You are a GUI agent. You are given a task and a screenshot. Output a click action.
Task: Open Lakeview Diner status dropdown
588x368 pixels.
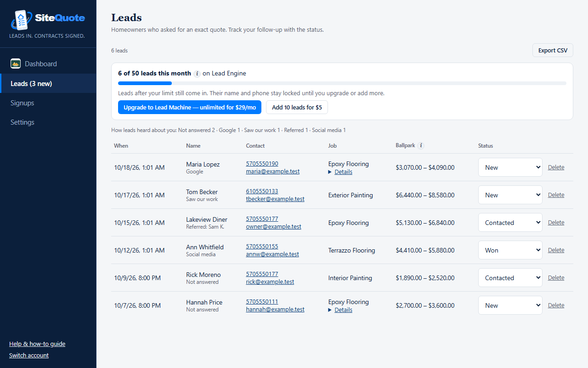coord(510,223)
